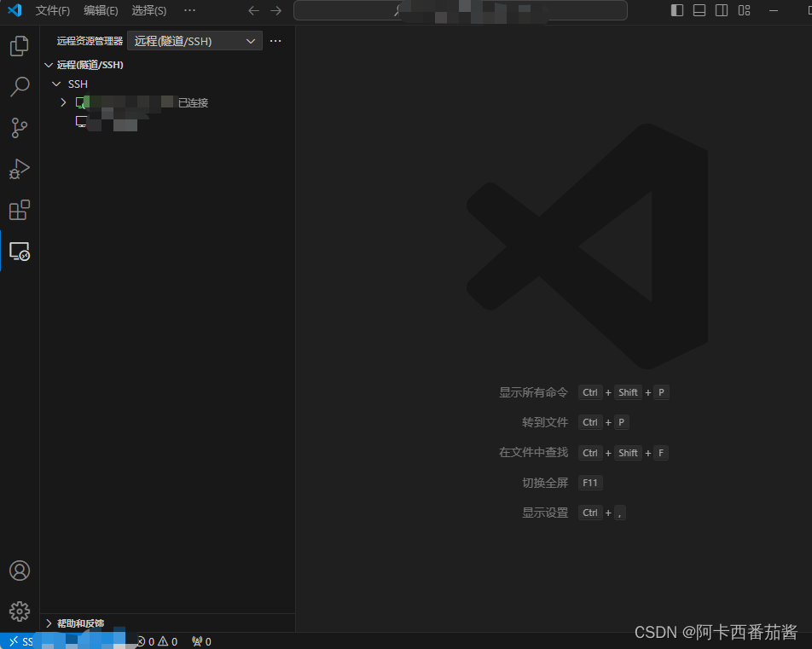Toggle the primary side bar layout icon
This screenshot has width=812, height=649.
pyautogui.click(x=677, y=10)
